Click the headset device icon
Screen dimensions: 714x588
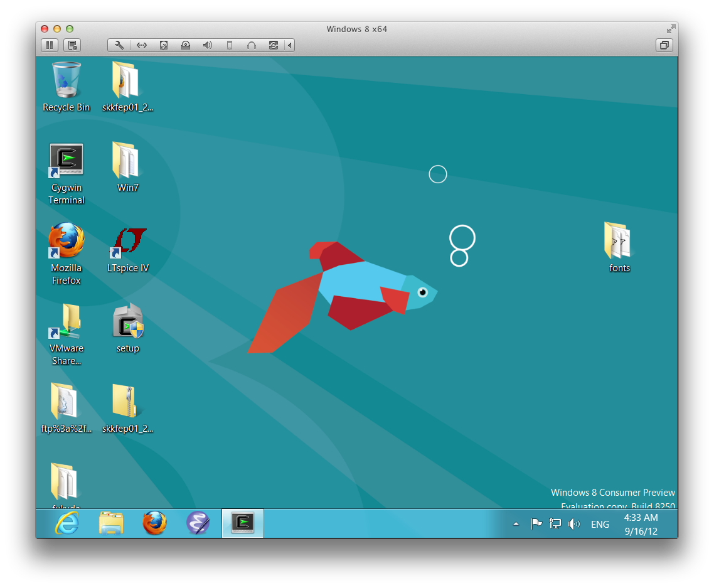(252, 45)
